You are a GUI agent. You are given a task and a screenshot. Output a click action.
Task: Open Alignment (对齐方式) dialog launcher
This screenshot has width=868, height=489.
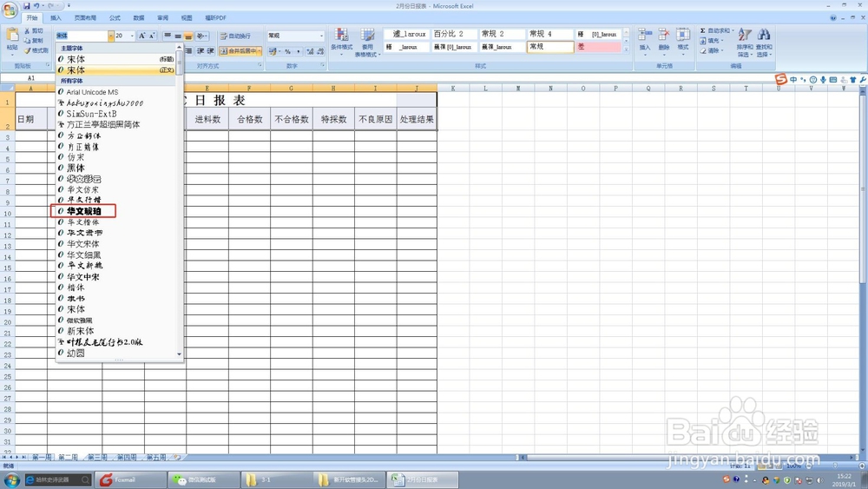260,65
